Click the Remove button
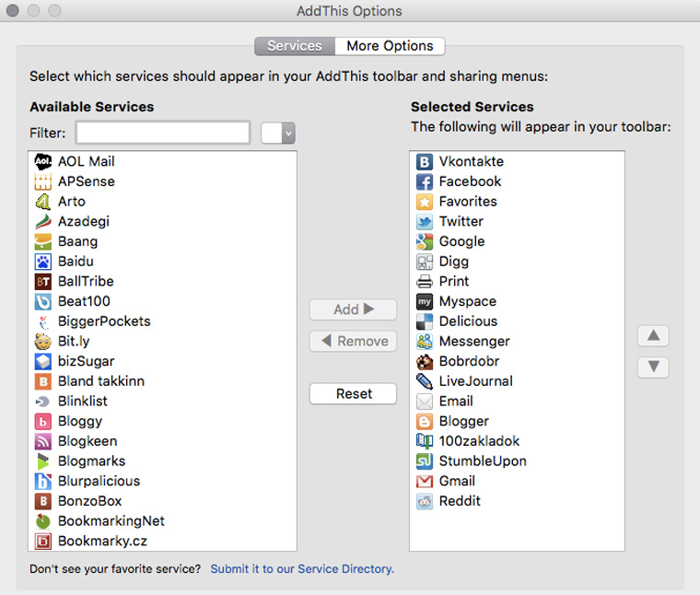 coord(353,341)
